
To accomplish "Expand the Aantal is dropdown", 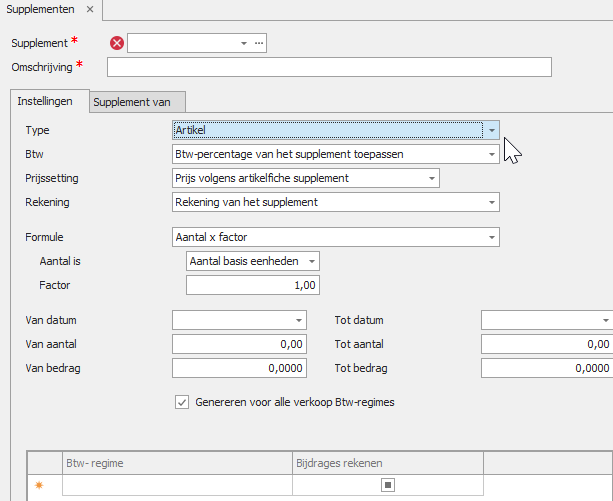I will 312,261.
